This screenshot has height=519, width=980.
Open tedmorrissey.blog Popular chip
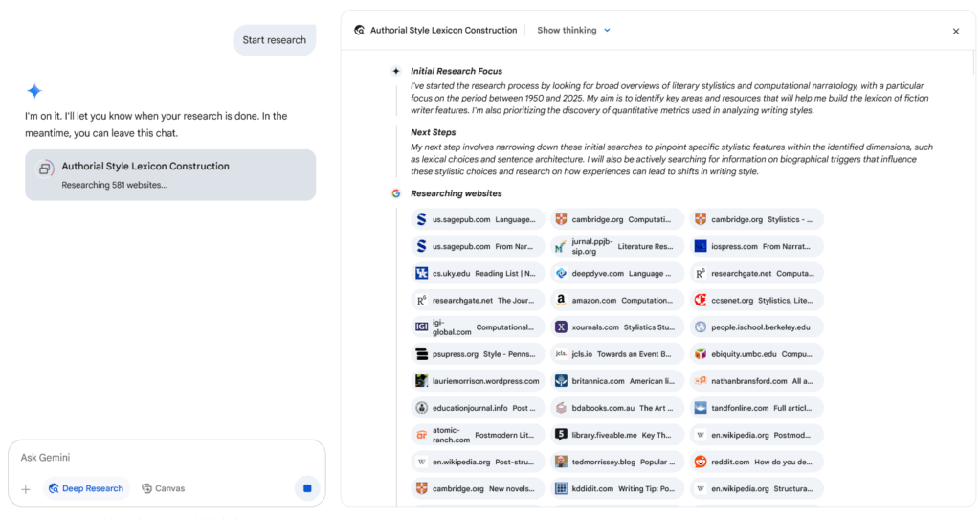pyautogui.click(x=617, y=462)
